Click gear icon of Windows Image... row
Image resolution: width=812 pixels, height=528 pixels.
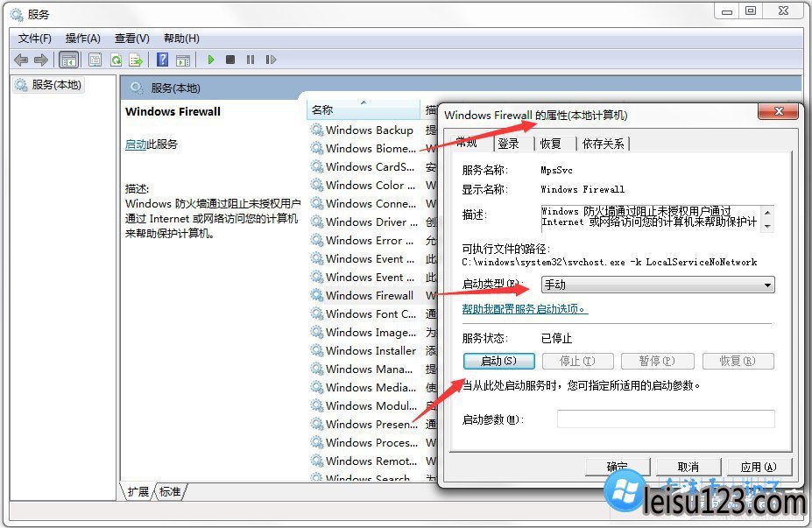[317, 332]
